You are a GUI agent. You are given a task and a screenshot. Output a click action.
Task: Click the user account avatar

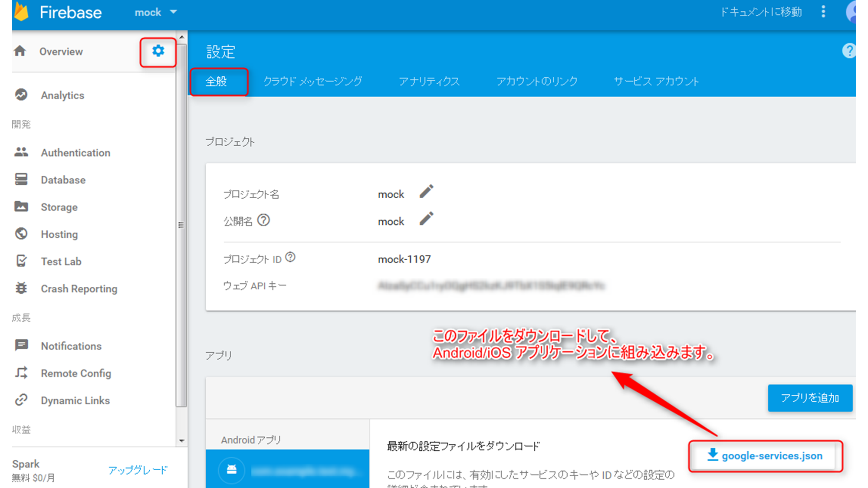[x=851, y=12]
